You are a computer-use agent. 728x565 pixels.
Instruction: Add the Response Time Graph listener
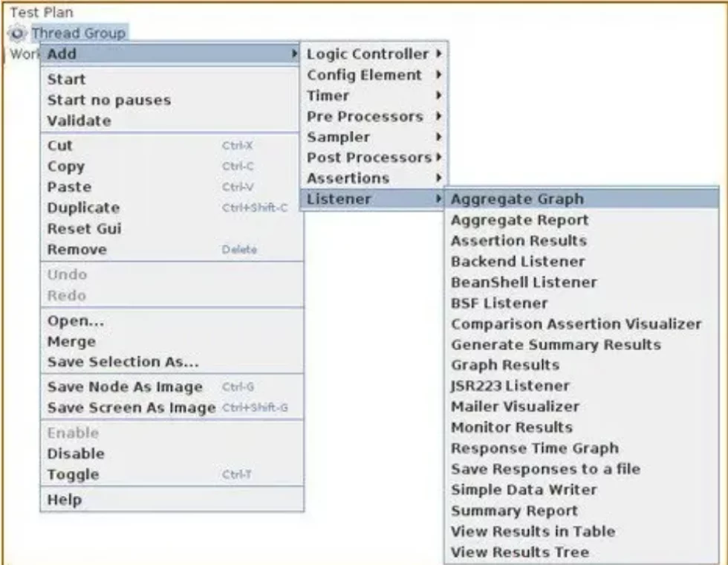534,448
